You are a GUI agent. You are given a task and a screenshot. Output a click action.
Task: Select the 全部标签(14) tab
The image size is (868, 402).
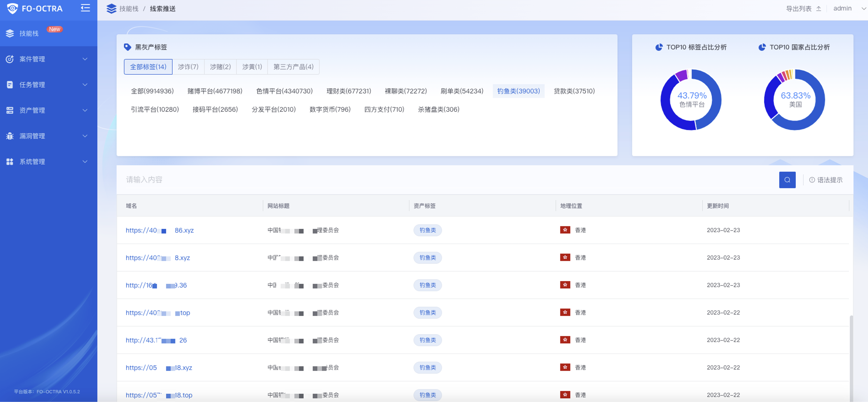pos(148,67)
